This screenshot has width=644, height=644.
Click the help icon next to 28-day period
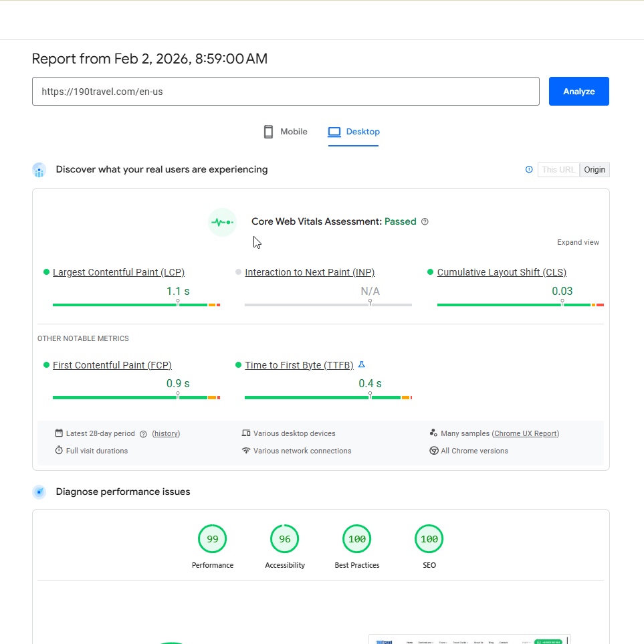[143, 434]
